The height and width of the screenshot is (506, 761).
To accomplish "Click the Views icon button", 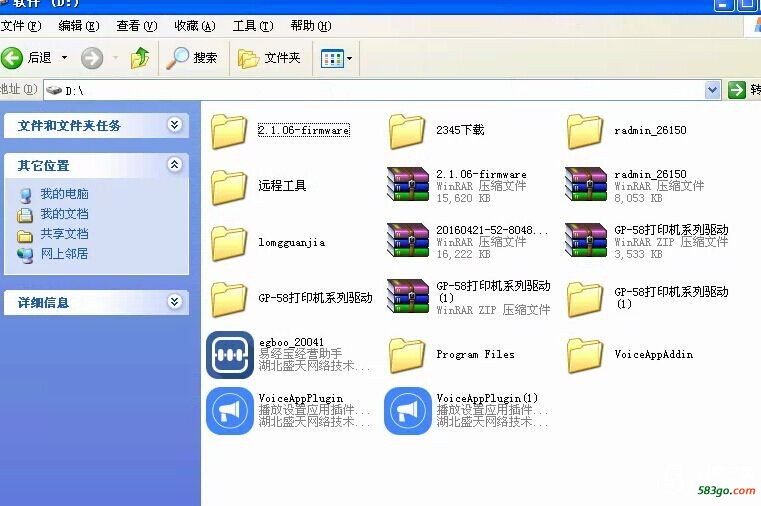I will coord(332,59).
